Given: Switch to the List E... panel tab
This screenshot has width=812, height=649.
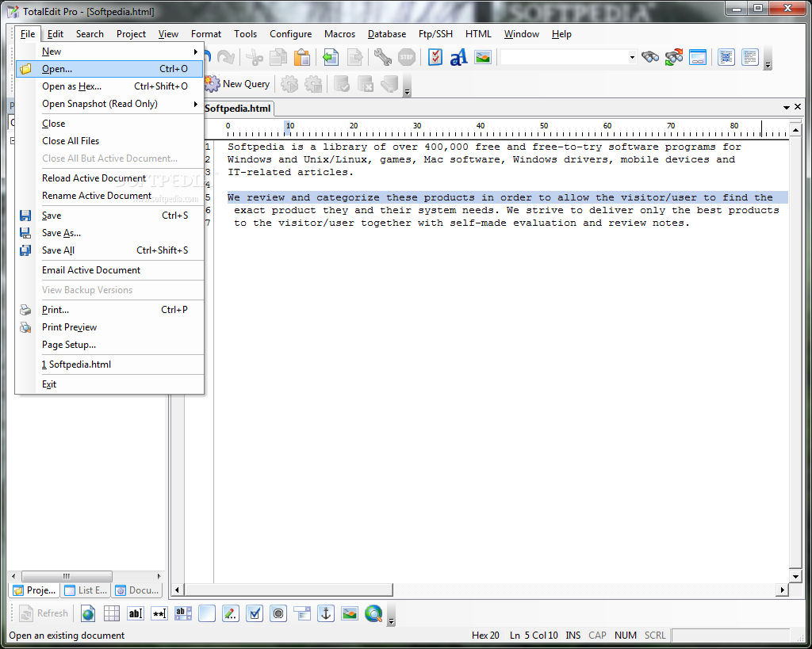Looking at the screenshot, I should (86, 590).
